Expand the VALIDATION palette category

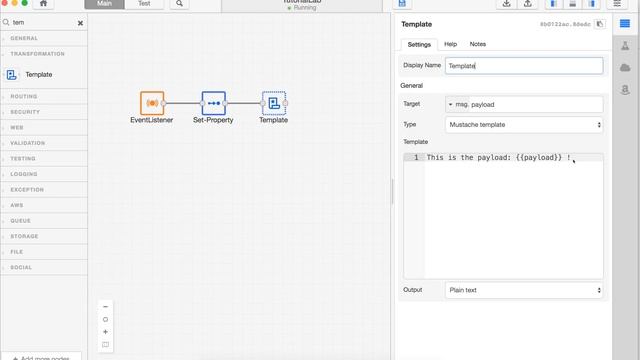(x=44, y=143)
